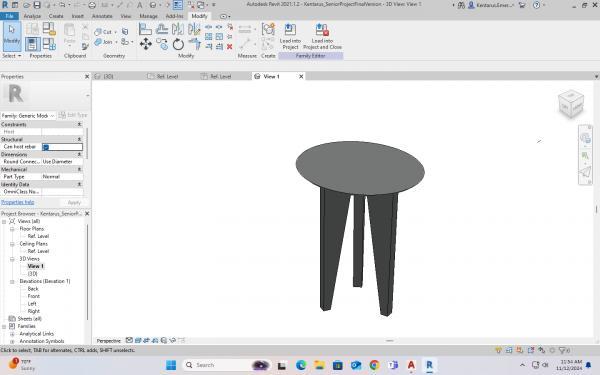
Task: Open the Properties palette button
Action: click(x=33, y=44)
